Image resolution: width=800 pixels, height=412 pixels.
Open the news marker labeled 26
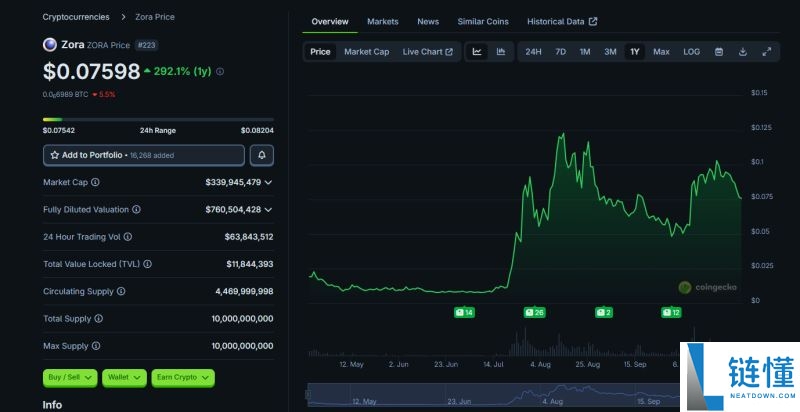tap(535, 312)
